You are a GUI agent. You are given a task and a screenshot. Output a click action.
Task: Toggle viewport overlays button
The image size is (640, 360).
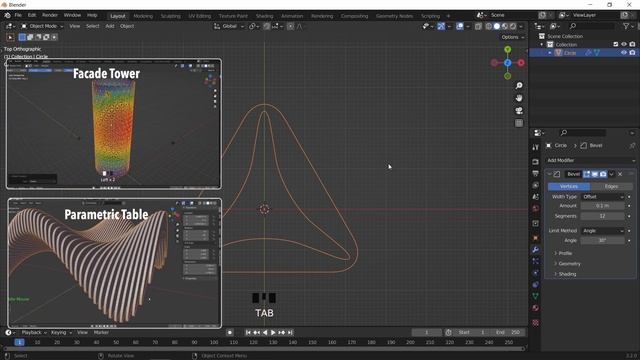pos(460,26)
